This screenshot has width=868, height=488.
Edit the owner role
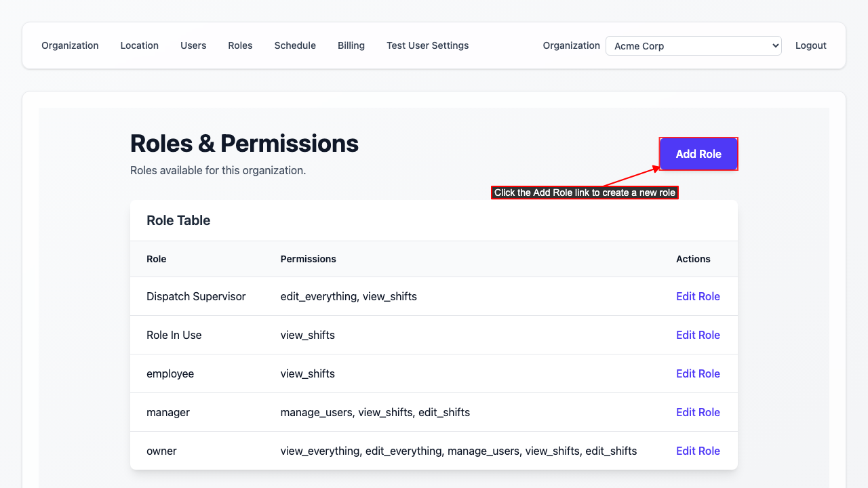[x=698, y=451]
